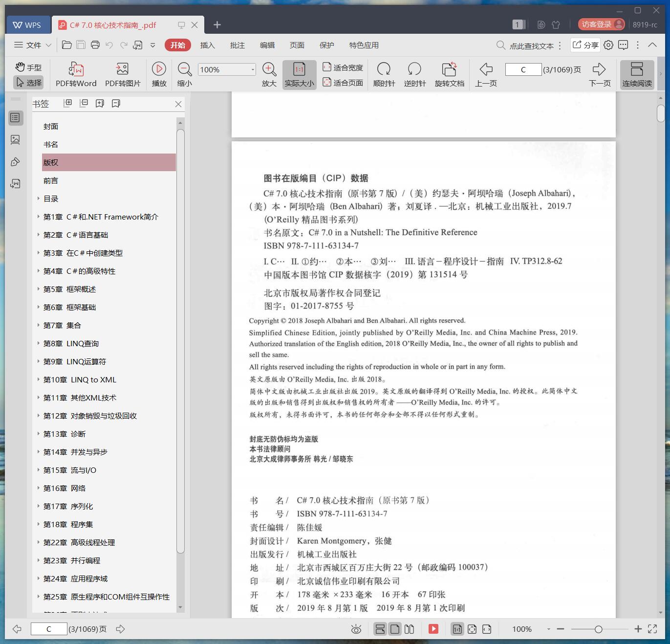This screenshot has height=644, width=670.
Task: Switch to 开始 tab
Action: tap(178, 45)
